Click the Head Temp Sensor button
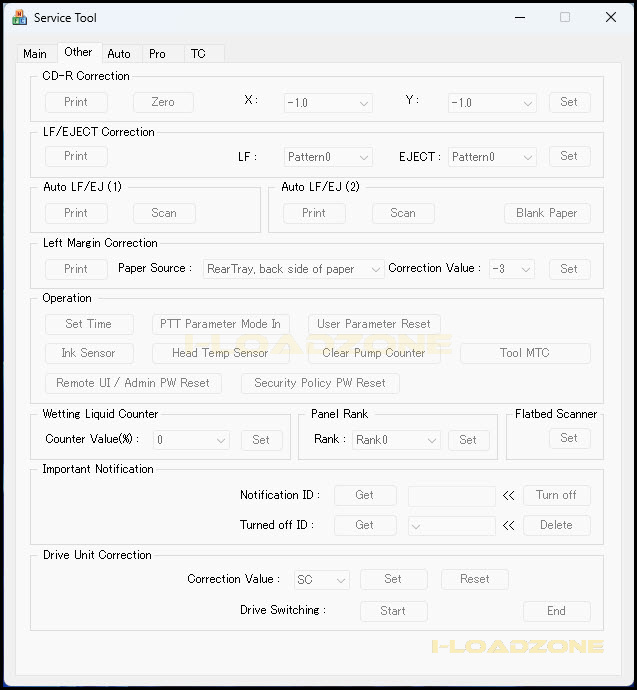Image resolution: width=637 pixels, height=690 pixels. pos(220,353)
